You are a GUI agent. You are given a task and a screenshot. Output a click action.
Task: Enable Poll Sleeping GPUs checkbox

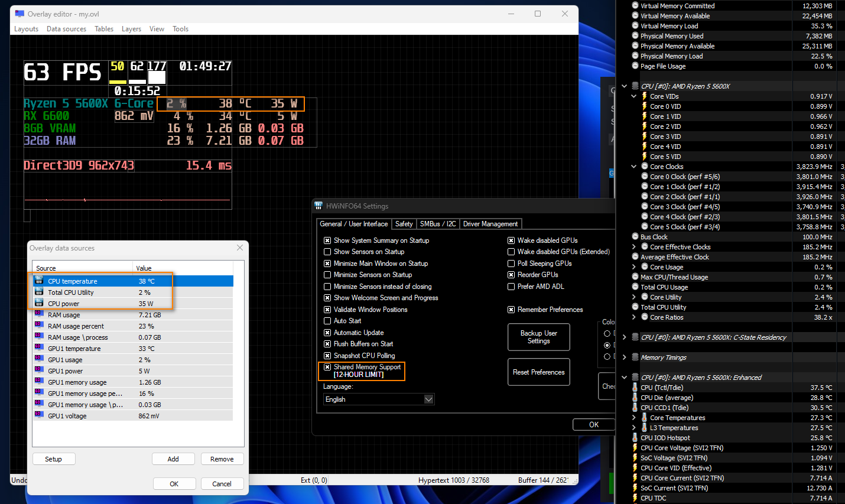(x=511, y=264)
